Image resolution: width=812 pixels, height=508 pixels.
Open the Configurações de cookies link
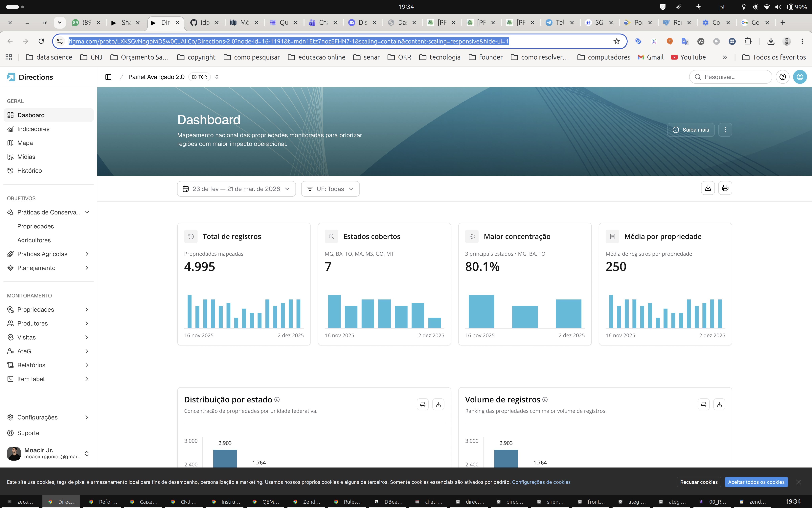(541, 482)
